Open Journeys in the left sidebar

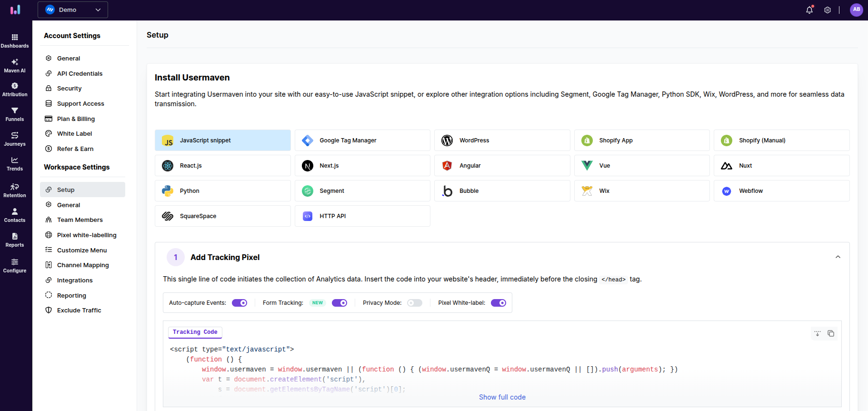pyautogui.click(x=15, y=139)
